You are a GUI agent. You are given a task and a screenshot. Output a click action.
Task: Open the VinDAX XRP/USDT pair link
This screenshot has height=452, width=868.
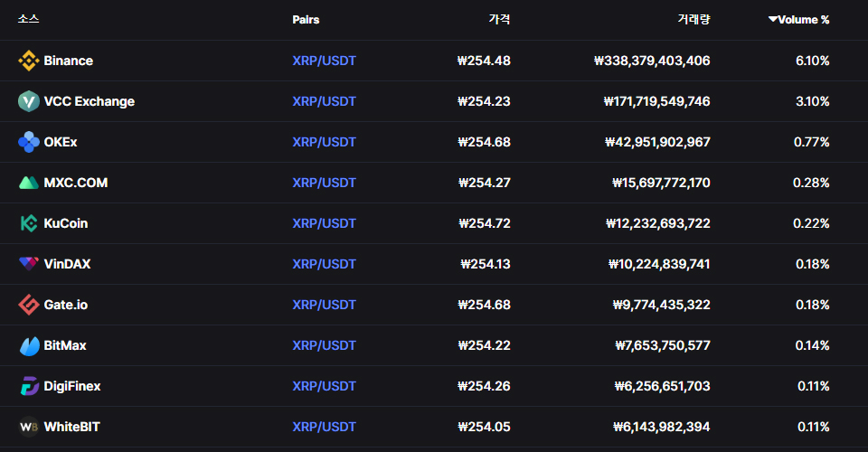coord(324,264)
